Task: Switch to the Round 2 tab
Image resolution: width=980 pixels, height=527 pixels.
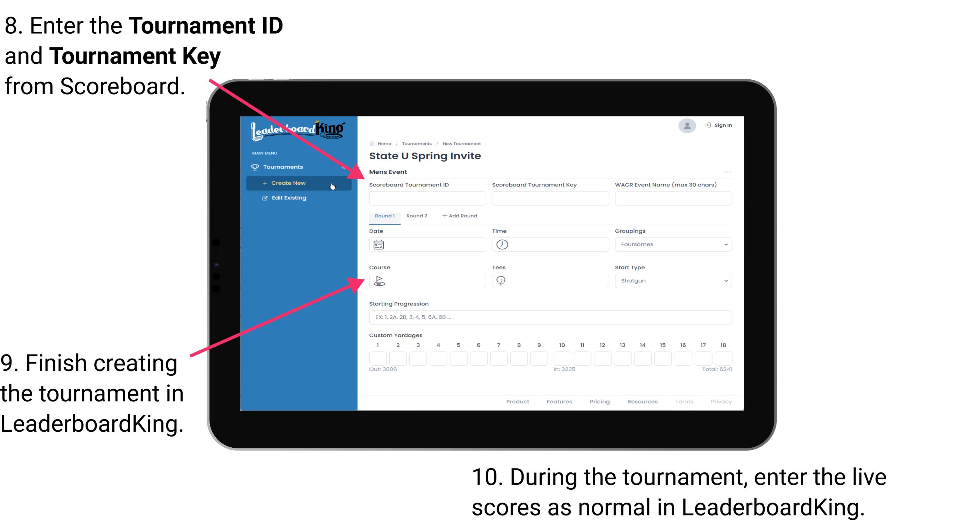Action: pyautogui.click(x=415, y=216)
